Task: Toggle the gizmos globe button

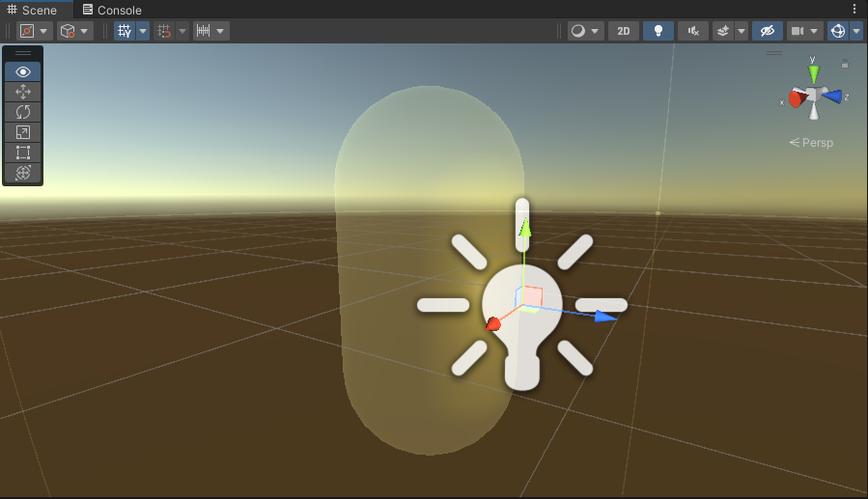Action: [838, 31]
